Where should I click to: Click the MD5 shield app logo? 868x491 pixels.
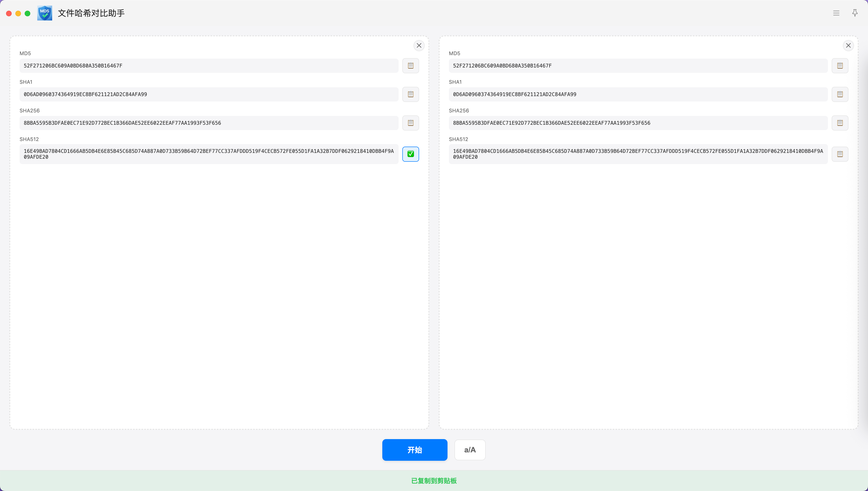[x=44, y=13]
